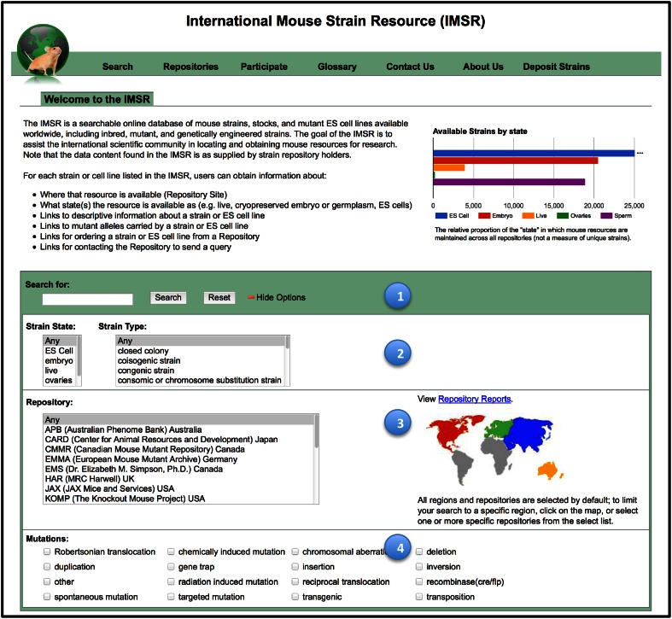Image resolution: width=672 pixels, height=619 pixels.
Task: Select JAX (JAX Mice and Services) USA
Action: point(178,488)
